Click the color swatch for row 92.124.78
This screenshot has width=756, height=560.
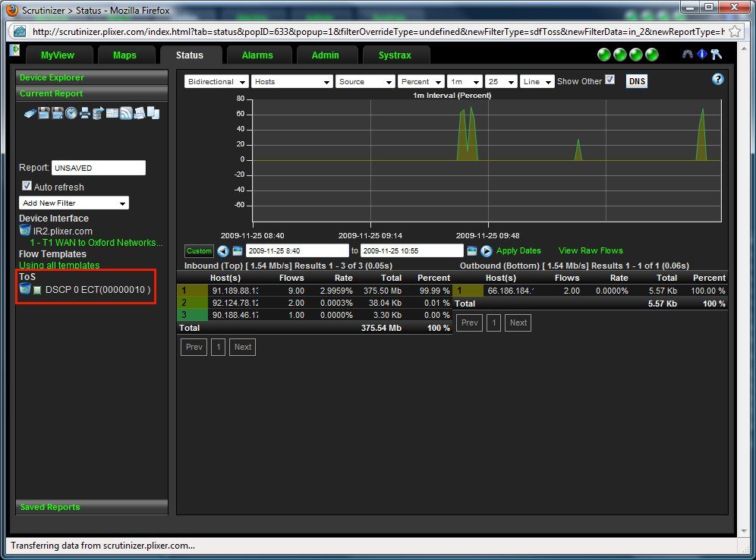193,303
